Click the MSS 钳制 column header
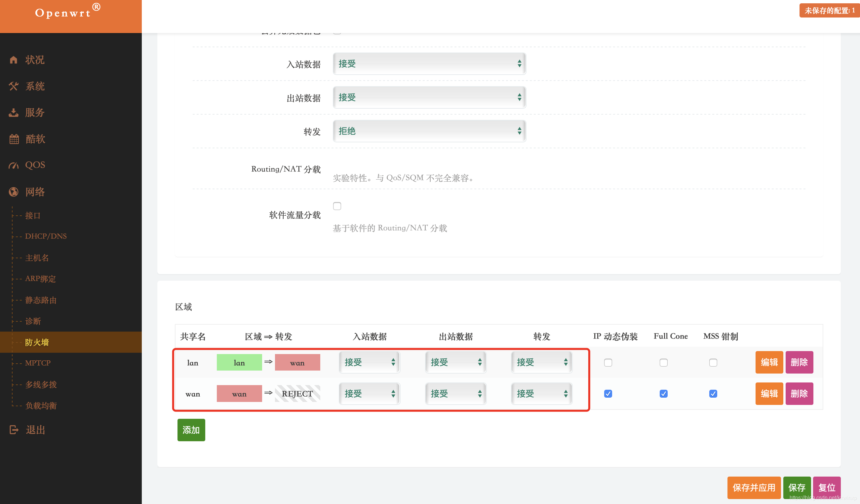 (x=721, y=337)
